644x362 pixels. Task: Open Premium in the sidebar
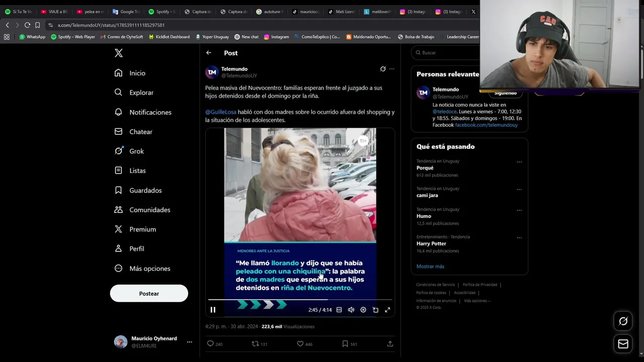[135, 229]
